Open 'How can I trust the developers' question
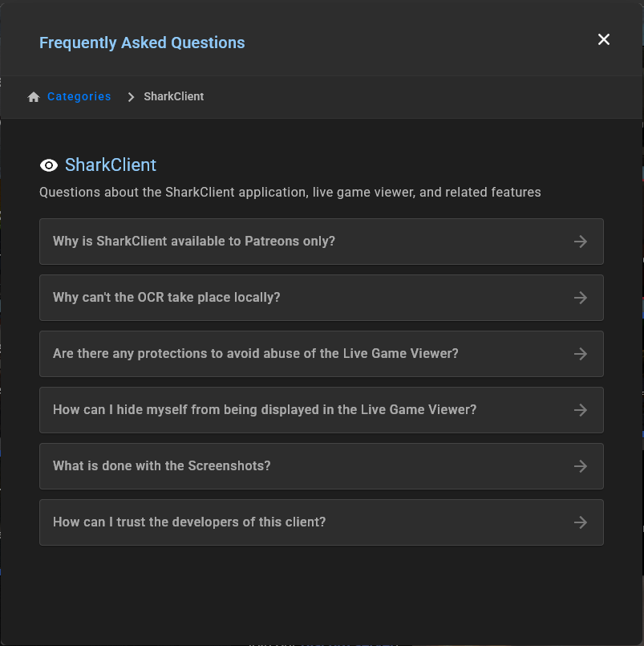 click(189, 522)
